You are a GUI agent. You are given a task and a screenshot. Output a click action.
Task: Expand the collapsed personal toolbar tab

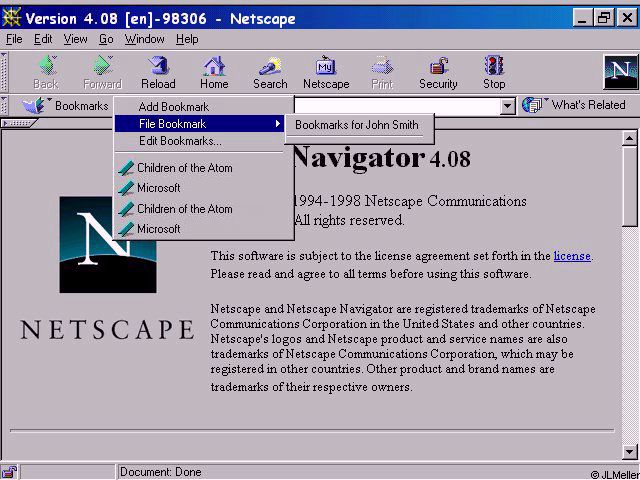coord(19,123)
